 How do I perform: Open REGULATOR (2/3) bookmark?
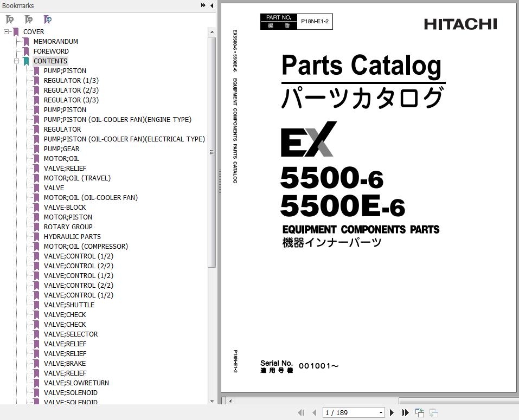click(71, 91)
